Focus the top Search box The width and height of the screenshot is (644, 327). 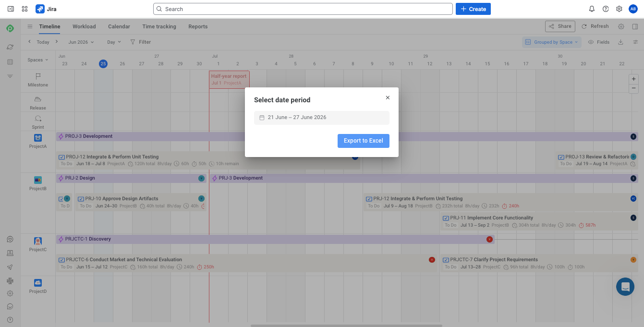click(x=303, y=9)
